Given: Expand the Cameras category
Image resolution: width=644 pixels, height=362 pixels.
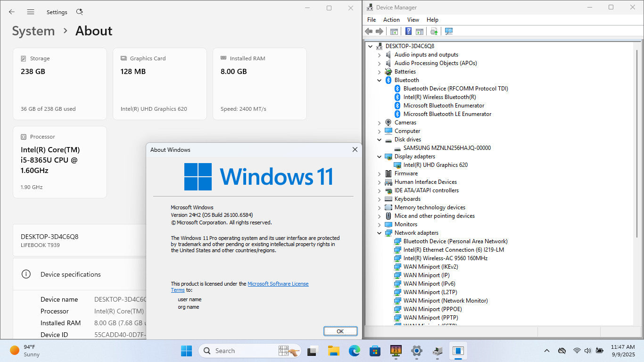Looking at the screenshot, I should tap(379, 123).
